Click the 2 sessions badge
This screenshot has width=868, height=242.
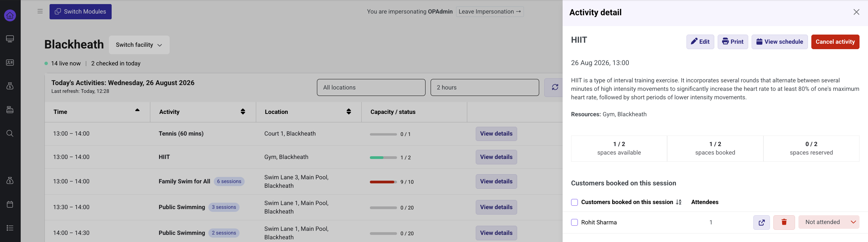[224, 233]
